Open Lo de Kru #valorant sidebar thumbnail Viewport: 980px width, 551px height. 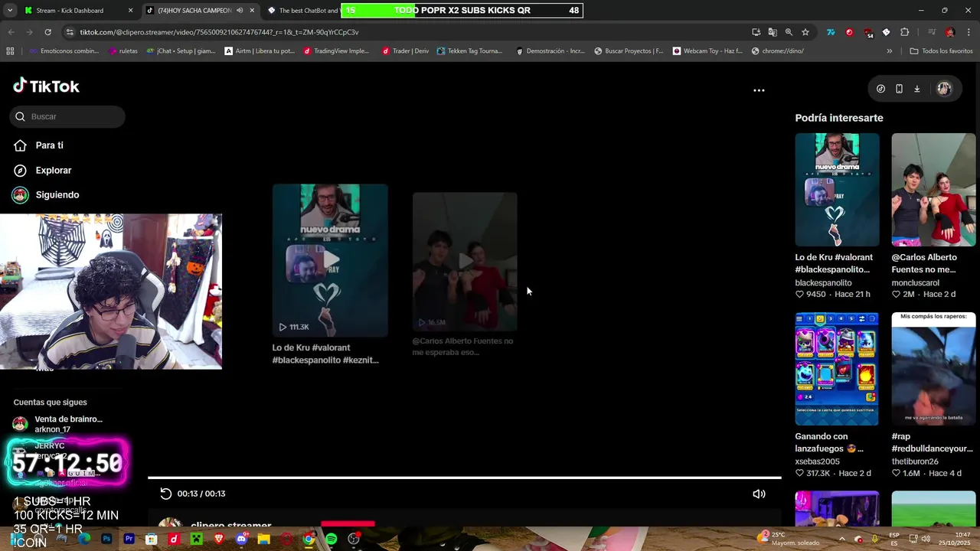[837, 190]
